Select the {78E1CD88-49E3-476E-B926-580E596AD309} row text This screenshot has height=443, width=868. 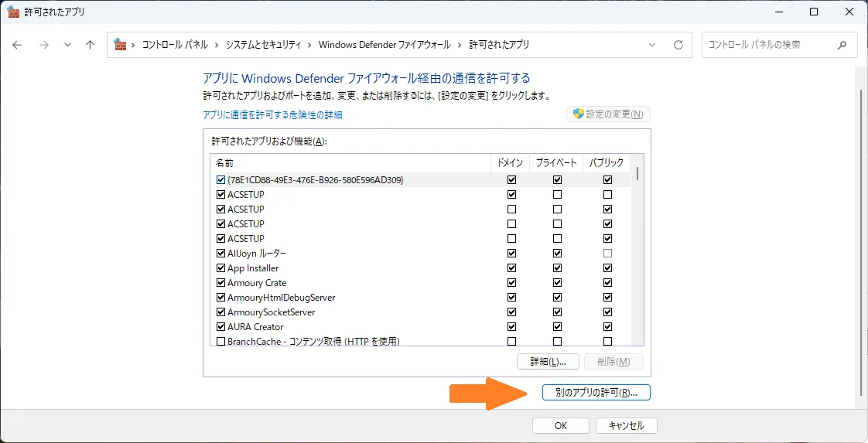click(316, 179)
